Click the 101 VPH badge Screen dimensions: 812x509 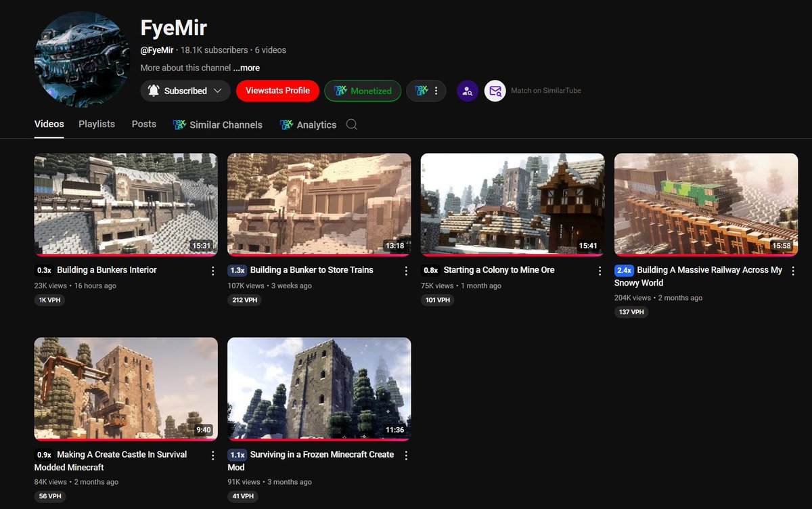pos(438,300)
